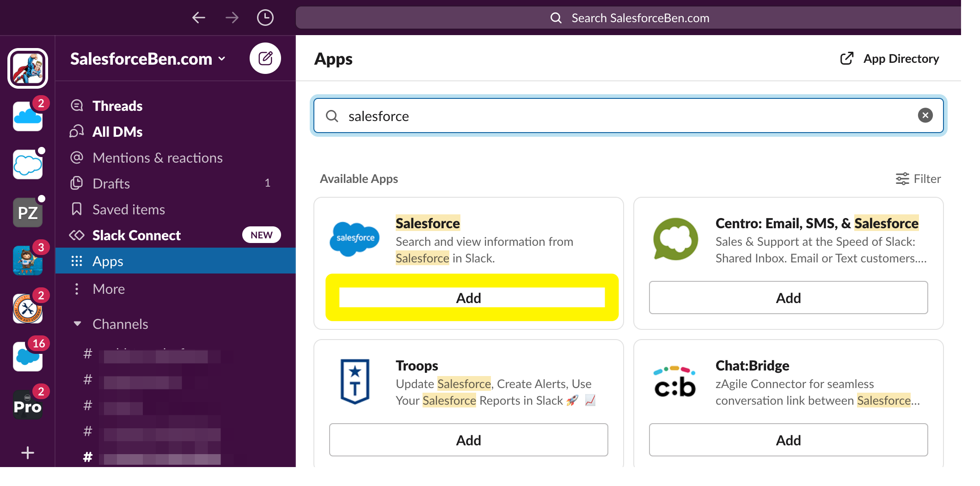Clear the salesforce search text

click(x=925, y=115)
